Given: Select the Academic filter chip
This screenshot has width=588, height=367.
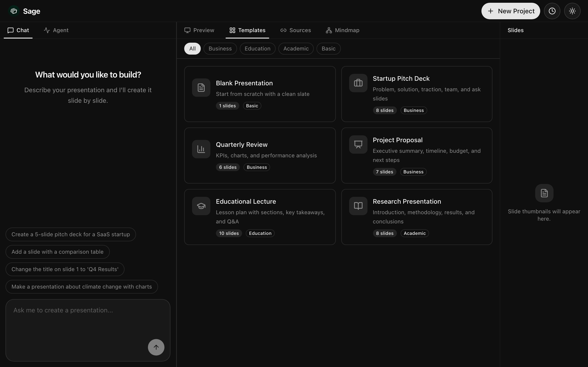Looking at the screenshot, I should [296, 49].
